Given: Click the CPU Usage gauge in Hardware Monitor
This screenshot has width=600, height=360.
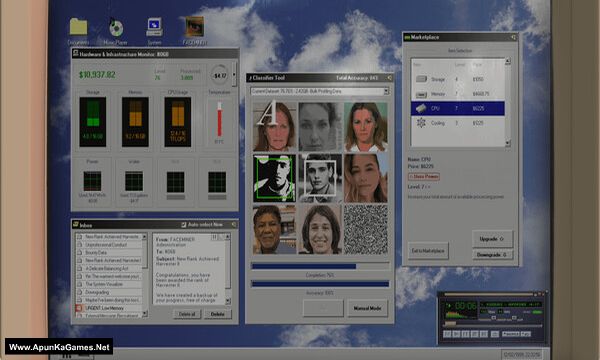Looking at the screenshot, I should click(x=178, y=122).
